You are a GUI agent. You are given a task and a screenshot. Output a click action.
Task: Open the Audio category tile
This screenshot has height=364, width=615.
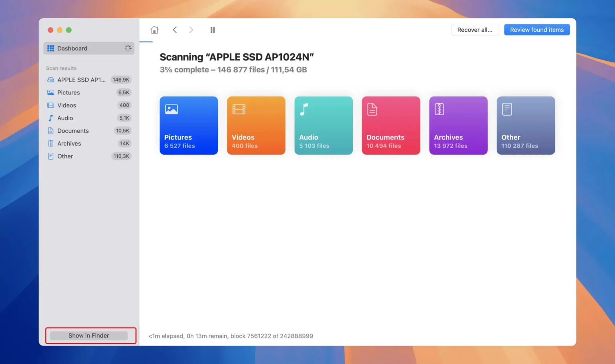point(323,126)
